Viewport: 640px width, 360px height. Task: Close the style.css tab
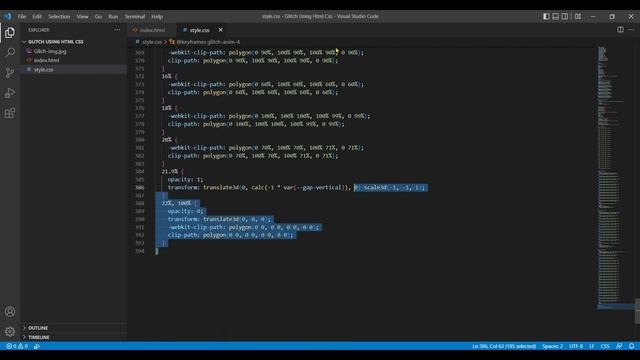pyautogui.click(x=220, y=30)
